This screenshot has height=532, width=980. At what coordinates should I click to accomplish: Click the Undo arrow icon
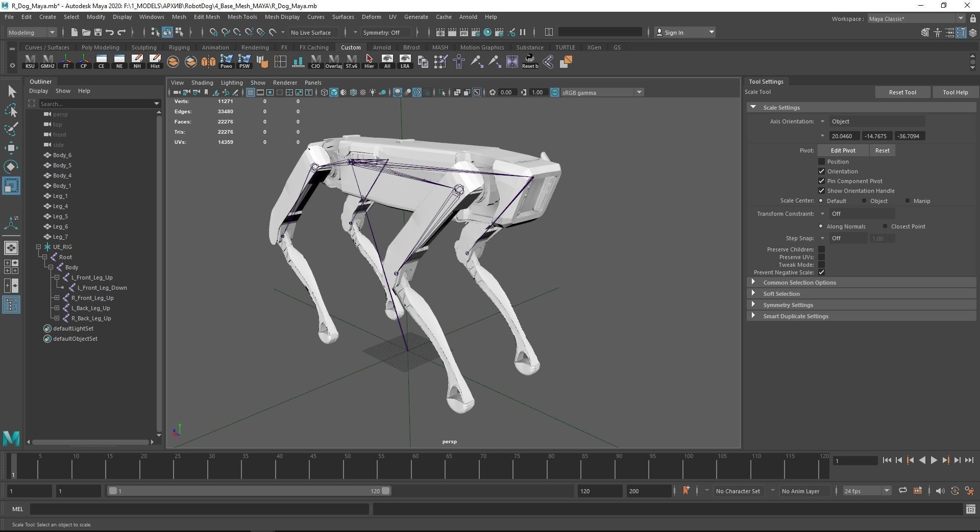coord(110,32)
